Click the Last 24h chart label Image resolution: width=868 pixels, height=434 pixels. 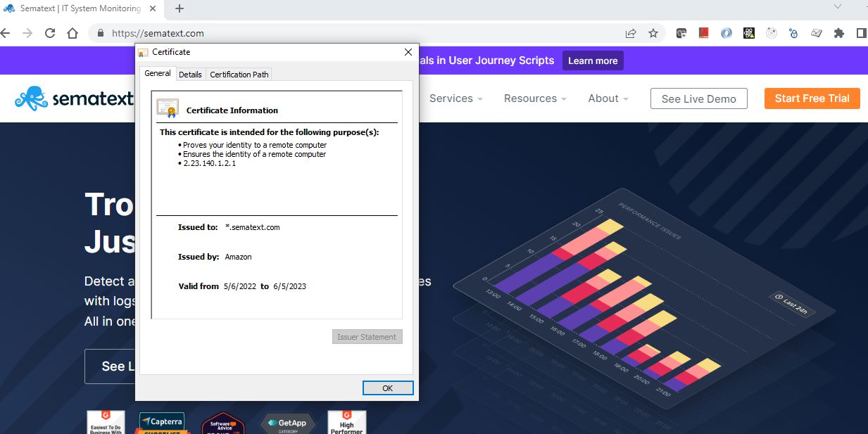pyautogui.click(x=793, y=305)
